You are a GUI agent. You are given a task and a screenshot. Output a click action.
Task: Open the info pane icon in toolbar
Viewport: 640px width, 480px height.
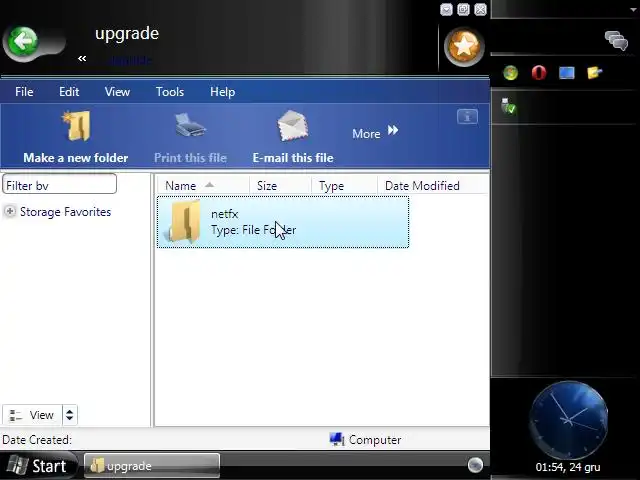click(x=467, y=117)
